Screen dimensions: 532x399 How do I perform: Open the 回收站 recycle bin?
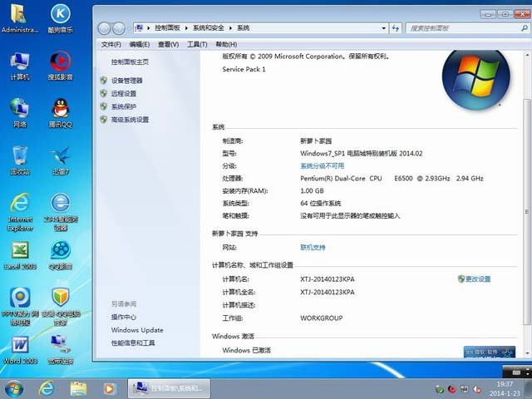[x=20, y=160]
